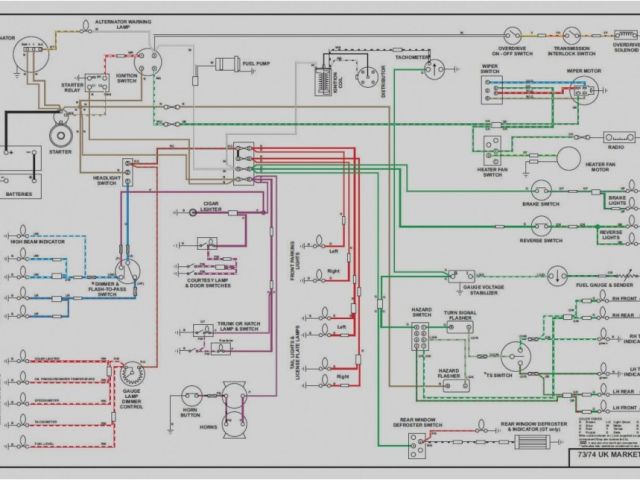Select the Heater Fan Motor circle
The height and width of the screenshot is (480, 640).
[x=569, y=157]
